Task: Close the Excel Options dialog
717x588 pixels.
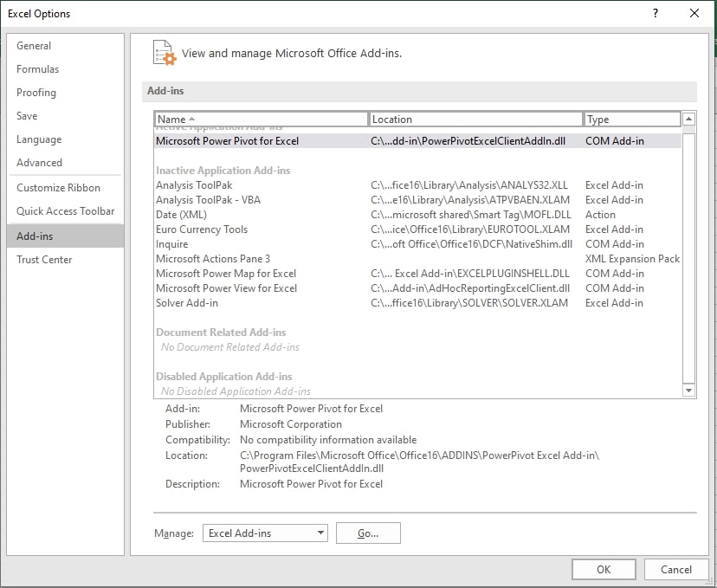Action: click(694, 13)
